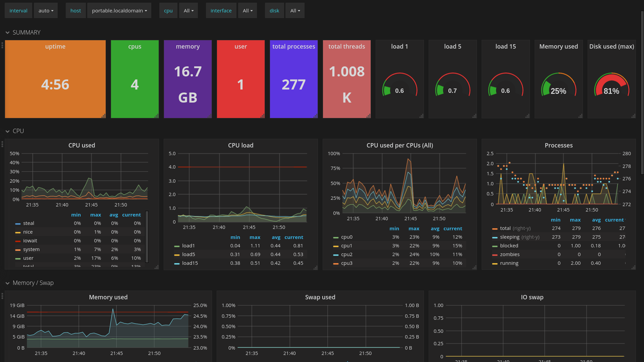Click CPU row drag handle dots
Viewport: 644px width, 362px height.
2,144
